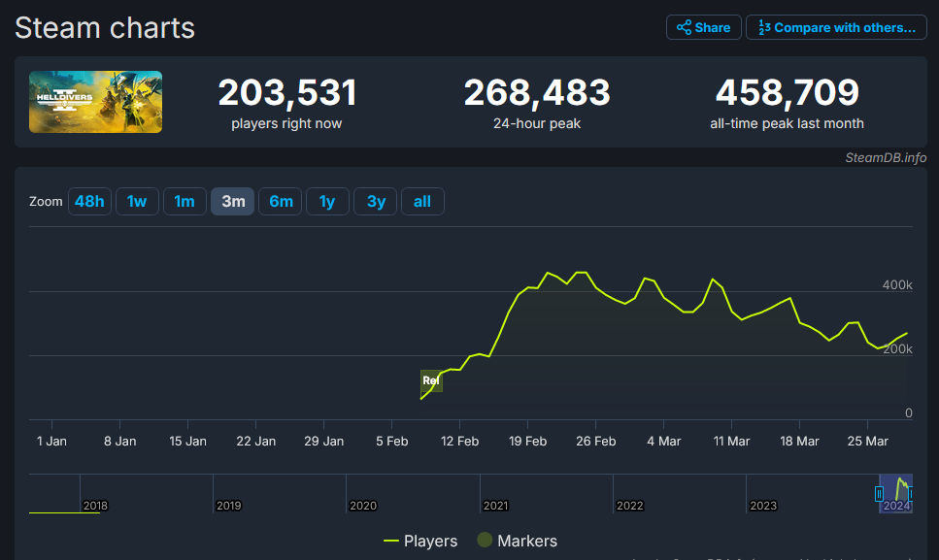Click the Rel release marker on chart
This screenshot has height=560, width=939.
pos(431,380)
